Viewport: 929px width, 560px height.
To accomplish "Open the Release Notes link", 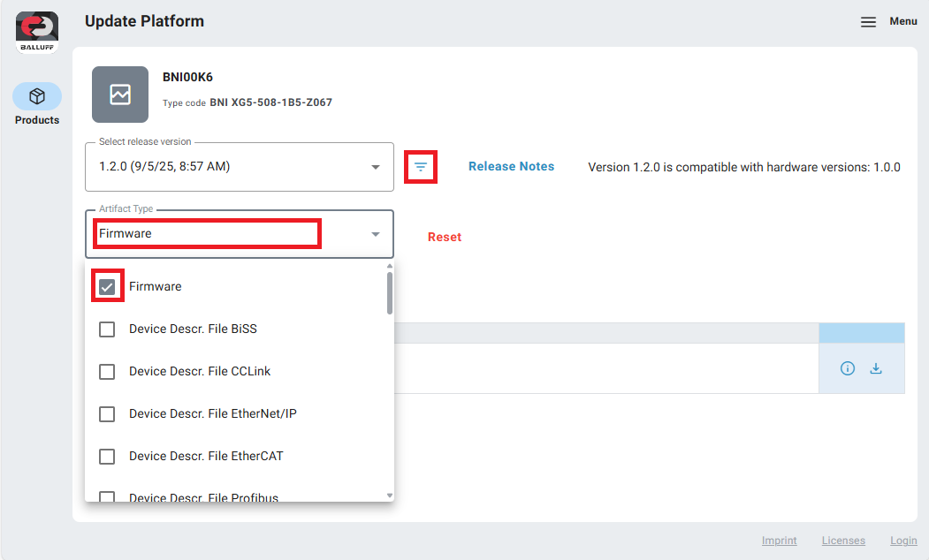I will (511, 166).
